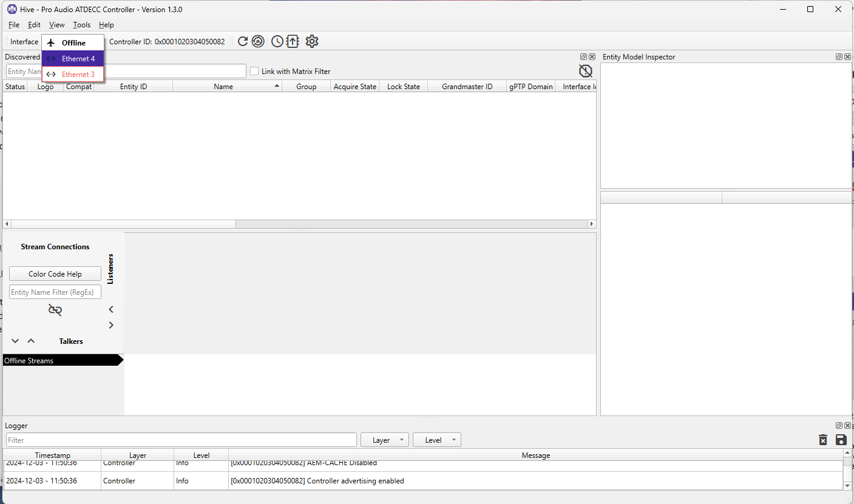Click the Level column header in Logger table

(x=202, y=455)
